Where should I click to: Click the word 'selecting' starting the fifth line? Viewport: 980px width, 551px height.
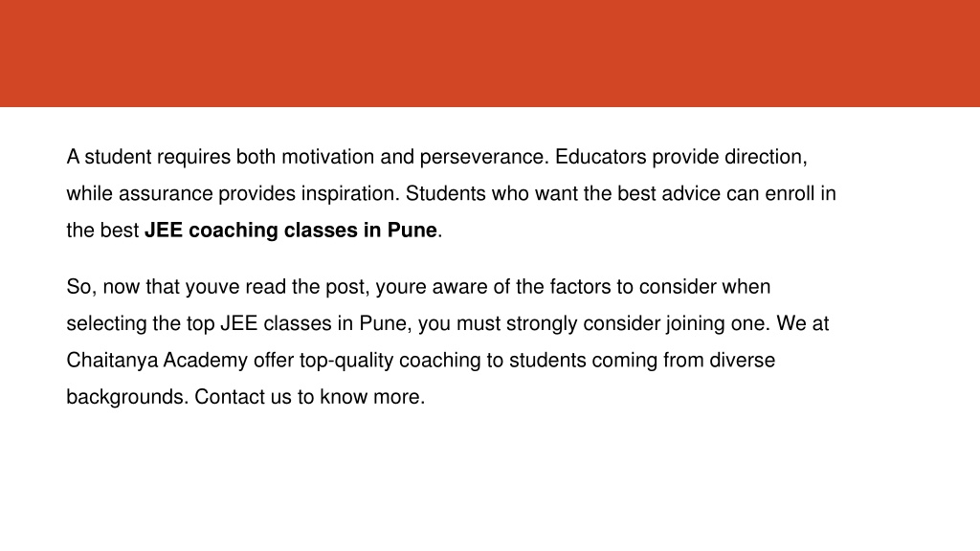[x=107, y=324]
